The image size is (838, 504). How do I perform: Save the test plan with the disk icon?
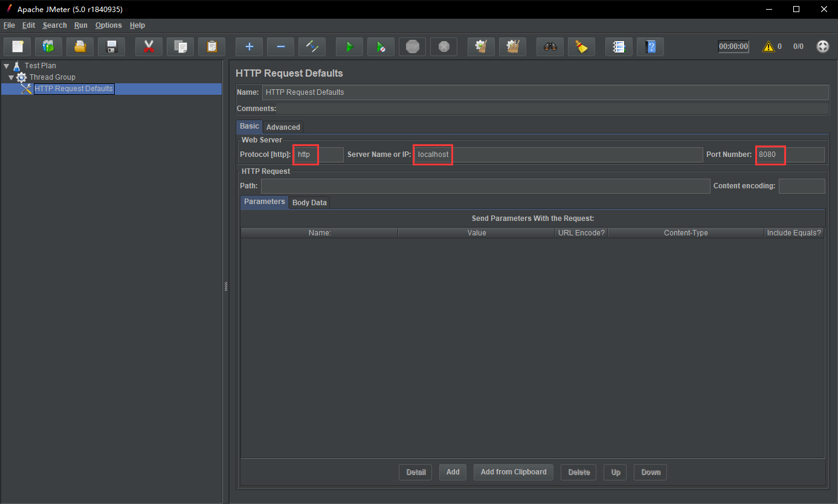click(112, 46)
